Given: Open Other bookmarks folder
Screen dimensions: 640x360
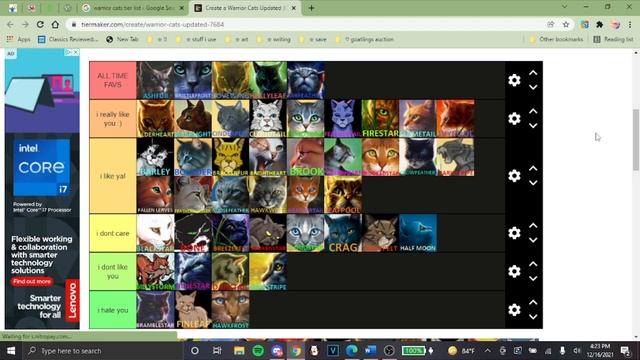Looking at the screenshot, I should click(x=556, y=39).
